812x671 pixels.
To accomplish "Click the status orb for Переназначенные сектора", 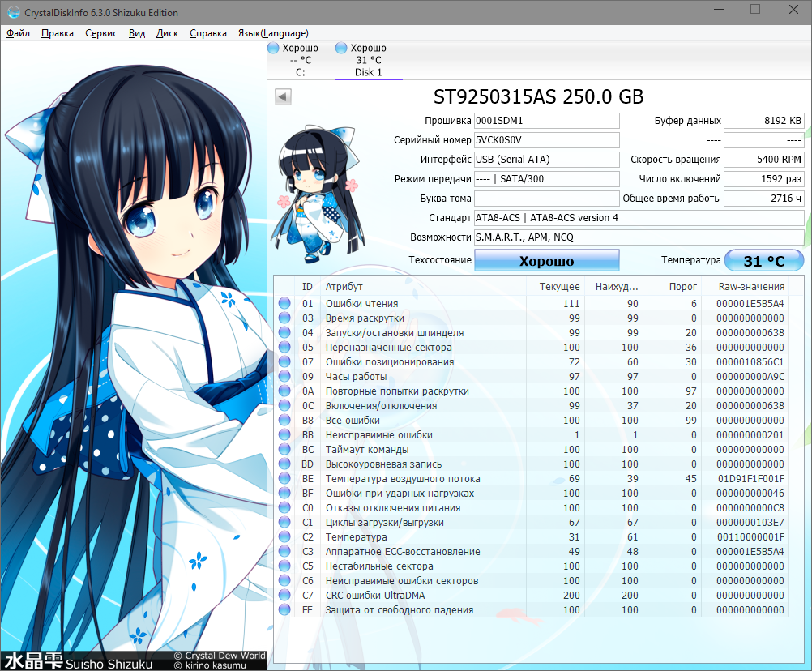I will click(284, 348).
